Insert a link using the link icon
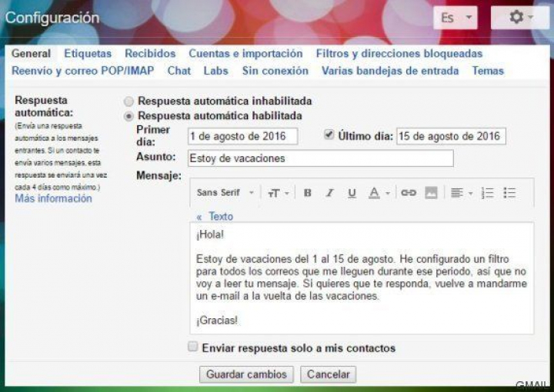554x392 pixels. (x=409, y=193)
